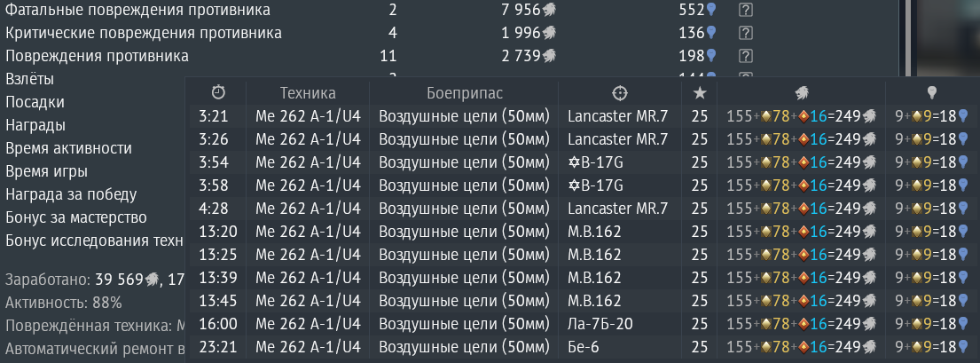Click the Бонус за мастерство row
Viewport: 980px width, 363px height.
(x=94, y=217)
